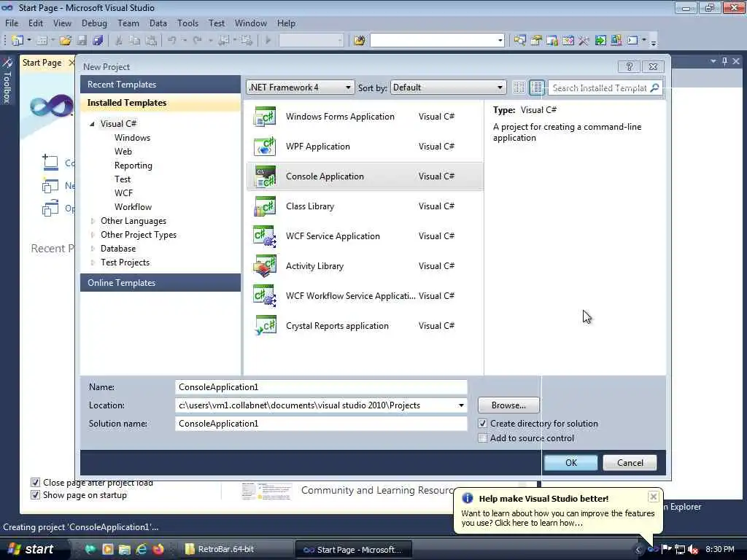Image resolution: width=747 pixels, height=560 pixels.
Task: Open the Tools menu
Action: point(187,23)
